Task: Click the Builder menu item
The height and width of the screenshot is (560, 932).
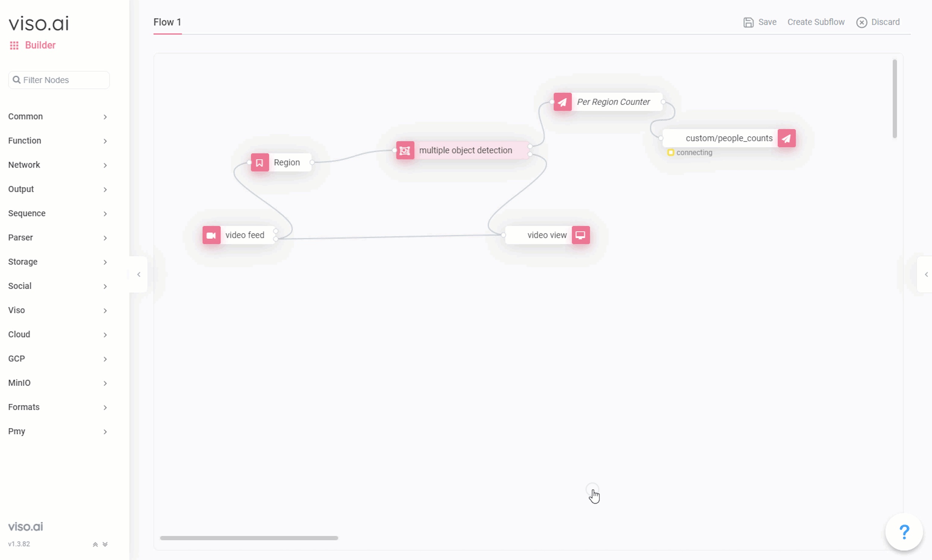Action: (x=40, y=45)
